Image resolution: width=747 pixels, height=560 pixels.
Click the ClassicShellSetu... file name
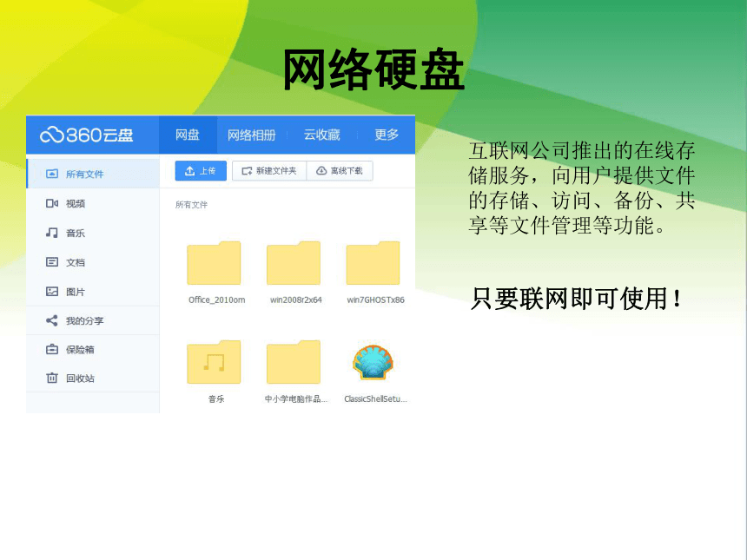pyautogui.click(x=375, y=399)
